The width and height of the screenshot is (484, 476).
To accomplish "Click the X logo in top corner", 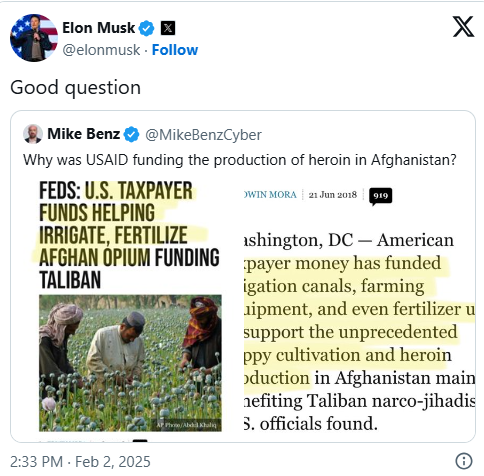I will coord(463,26).
